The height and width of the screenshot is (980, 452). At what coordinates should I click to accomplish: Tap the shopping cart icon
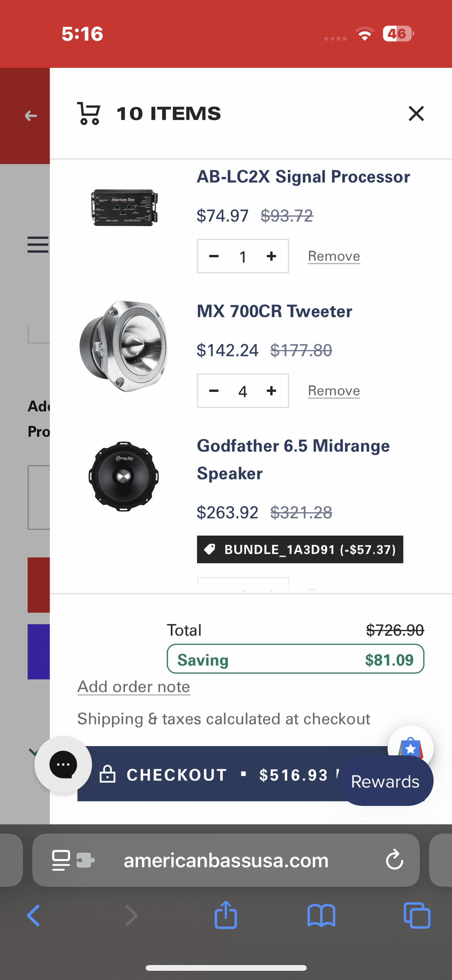pyautogui.click(x=89, y=113)
